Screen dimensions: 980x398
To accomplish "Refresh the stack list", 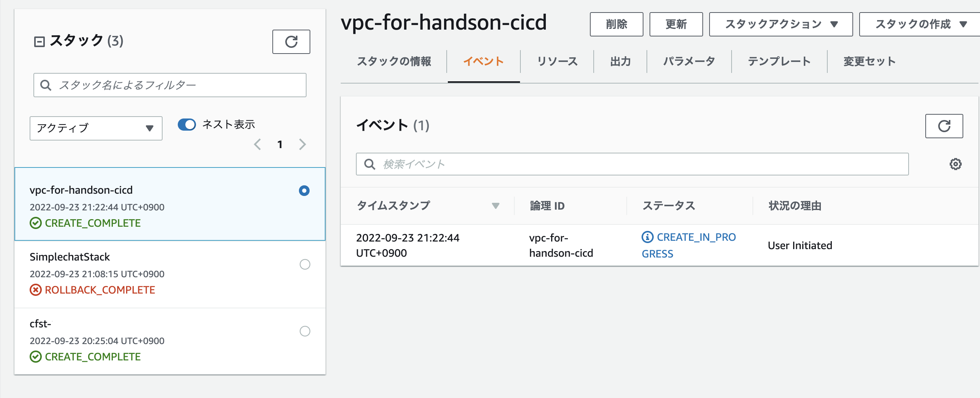I will (291, 42).
